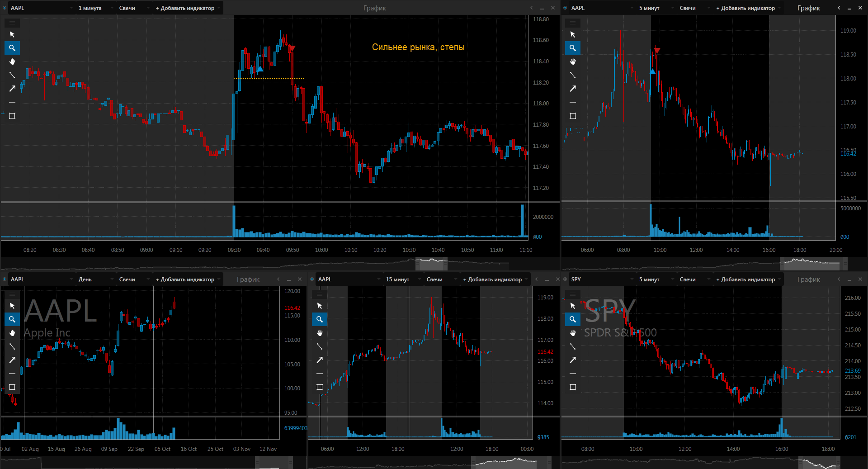Click red down-triangle marker on 1 минута chart
The image size is (868, 469).
pos(292,48)
